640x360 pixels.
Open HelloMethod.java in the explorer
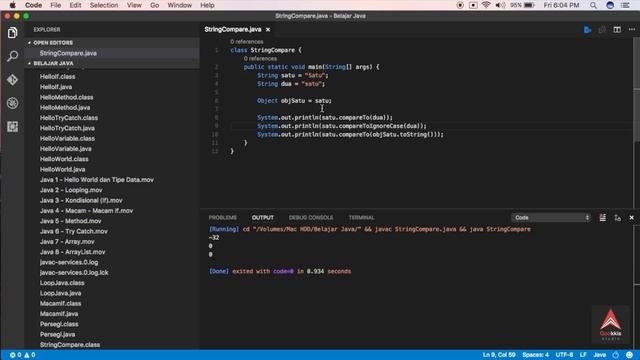pyautogui.click(x=65, y=108)
